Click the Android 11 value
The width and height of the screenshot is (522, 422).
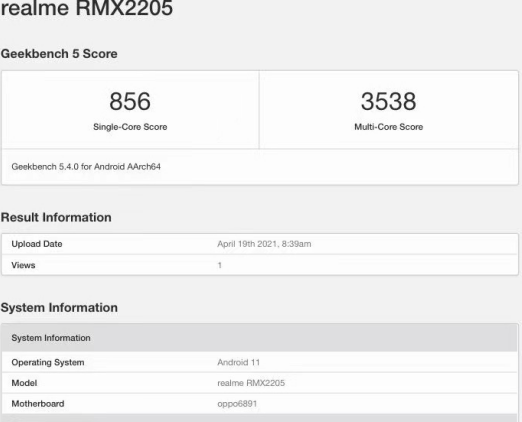coord(239,362)
